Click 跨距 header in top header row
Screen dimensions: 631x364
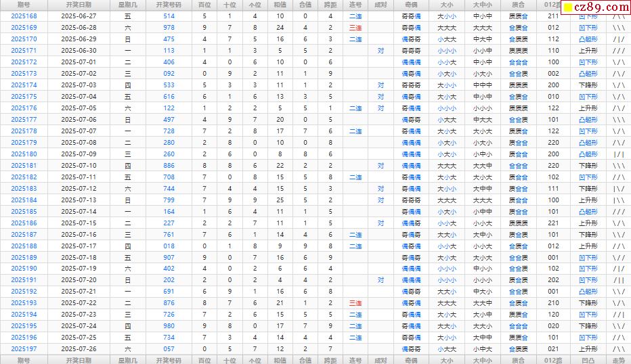[330, 5]
